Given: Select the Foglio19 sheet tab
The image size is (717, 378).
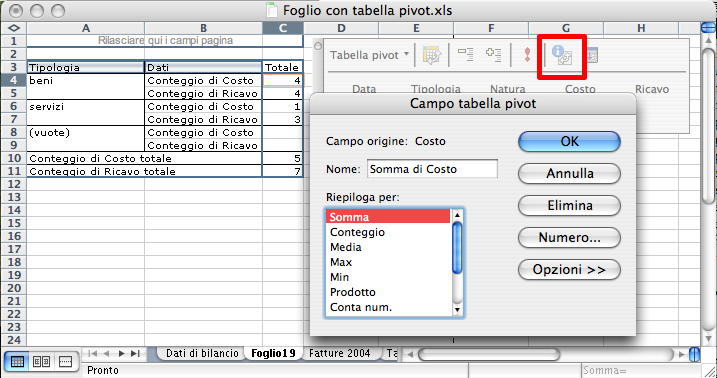Looking at the screenshot, I should (x=273, y=353).
